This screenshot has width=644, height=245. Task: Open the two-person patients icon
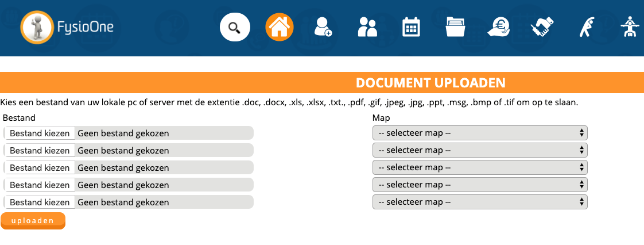tap(367, 28)
